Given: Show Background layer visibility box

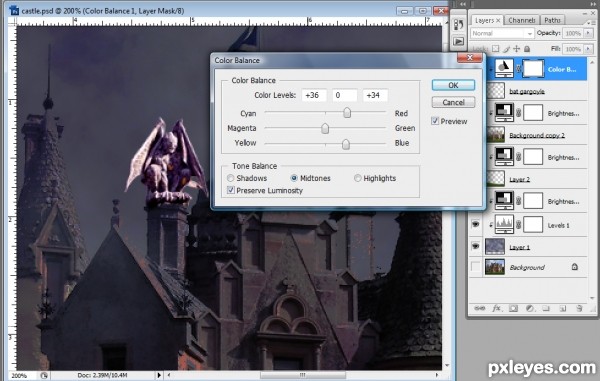Looking at the screenshot, I should coord(476,267).
